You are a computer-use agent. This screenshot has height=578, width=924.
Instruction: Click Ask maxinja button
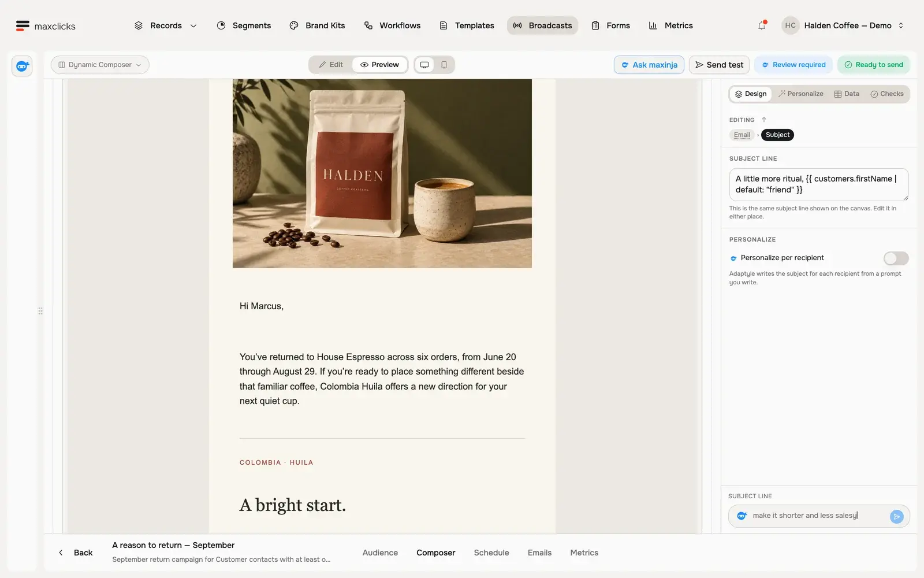point(649,65)
